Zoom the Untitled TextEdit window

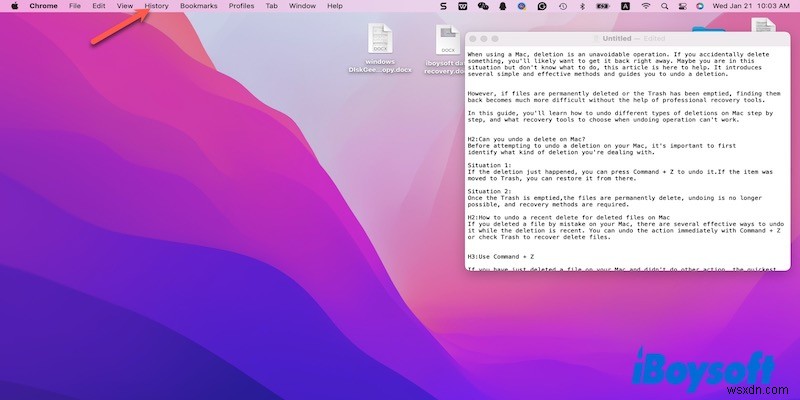point(495,39)
